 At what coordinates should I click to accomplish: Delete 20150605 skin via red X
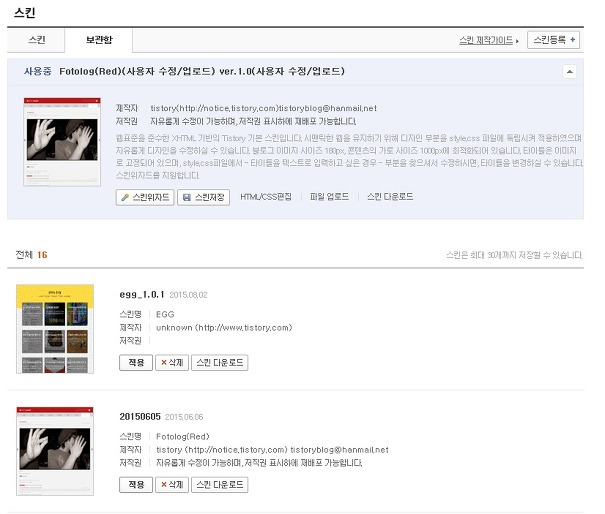[172, 485]
